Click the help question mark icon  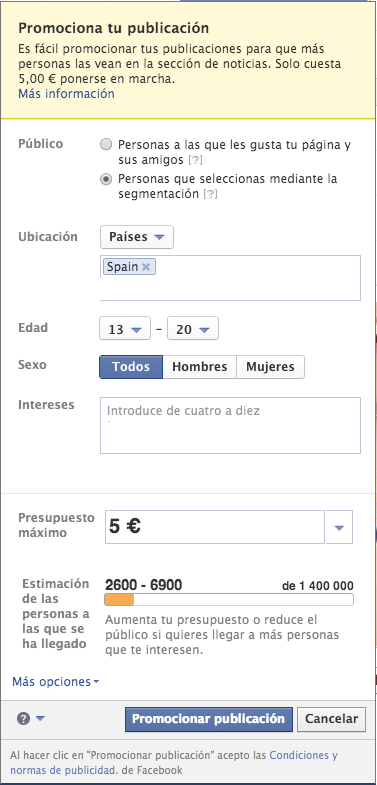pyautogui.click(x=23, y=719)
